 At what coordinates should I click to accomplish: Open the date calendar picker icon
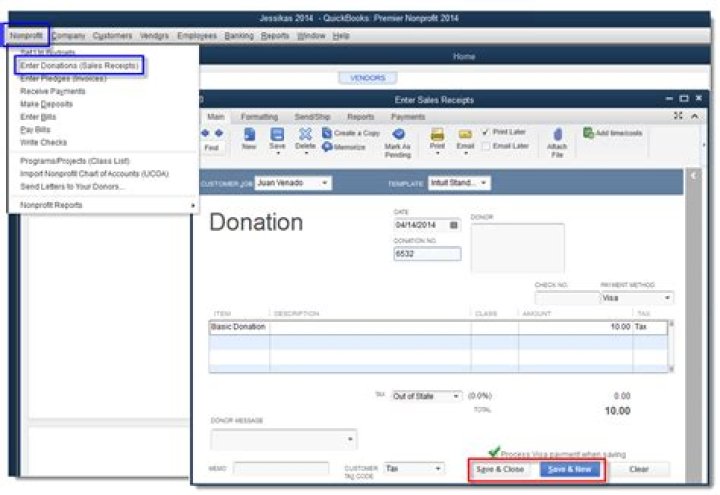[x=454, y=225]
